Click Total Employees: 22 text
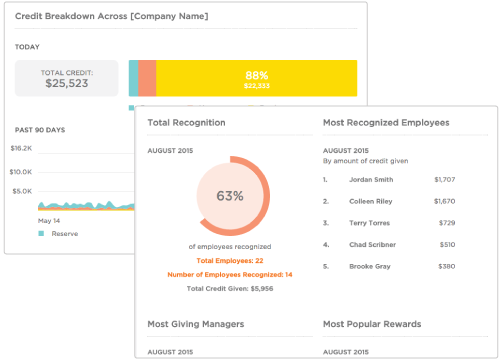 [230, 261]
